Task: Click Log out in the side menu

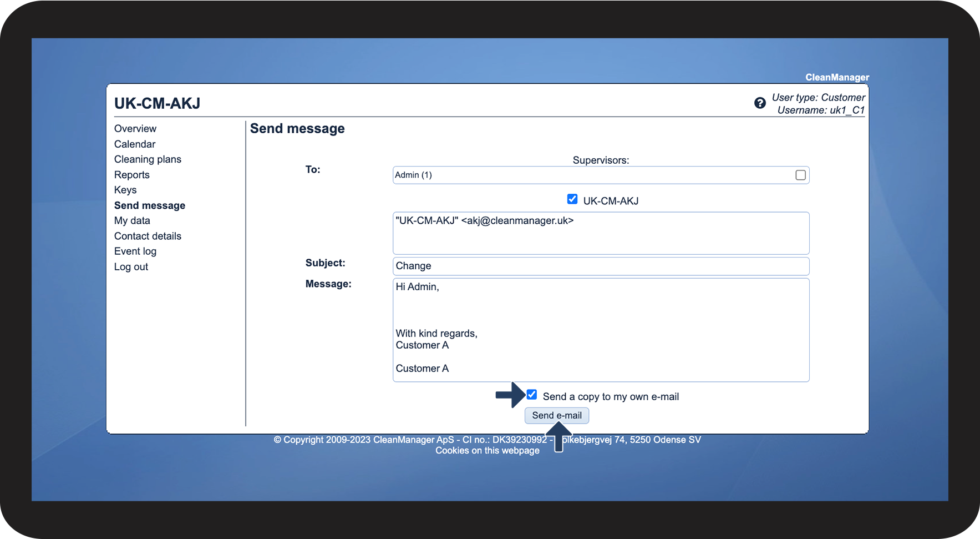Action: [x=131, y=266]
